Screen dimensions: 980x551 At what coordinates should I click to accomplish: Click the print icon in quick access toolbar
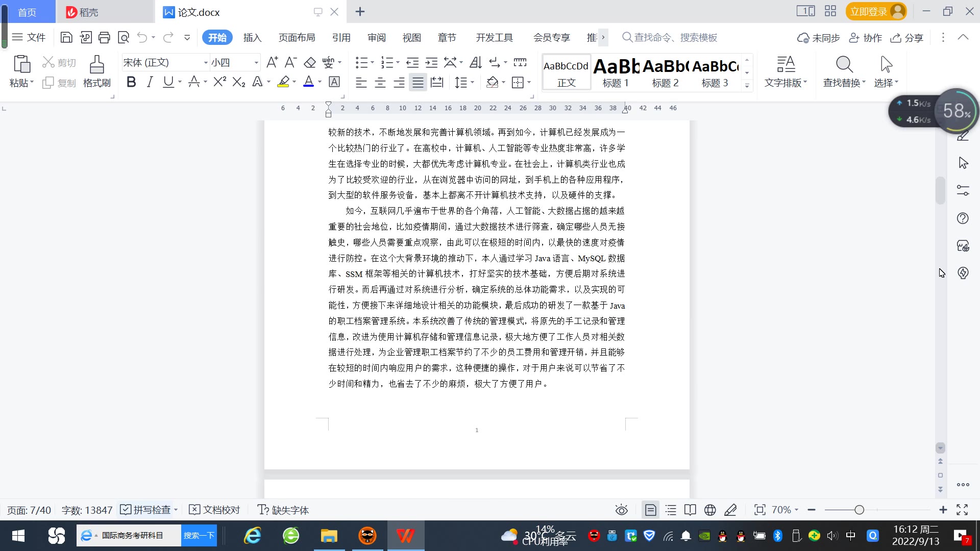click(104, 37)
